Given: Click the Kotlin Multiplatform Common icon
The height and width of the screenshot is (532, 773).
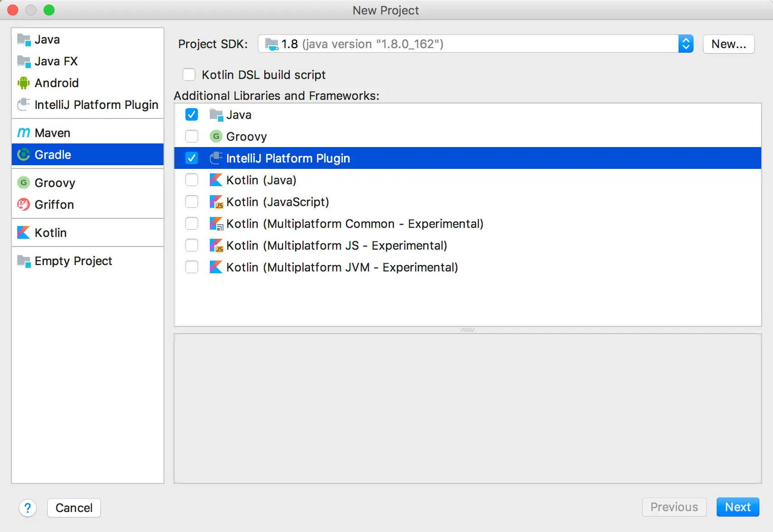Looking at the screenshot, I should tap(216, 223).
